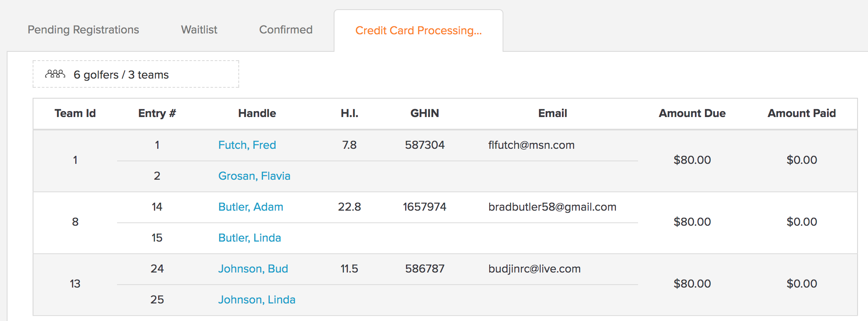Open Futch, Fred golfer link
The width and height of the screenshot is (868, 321).
click(247, 145)
